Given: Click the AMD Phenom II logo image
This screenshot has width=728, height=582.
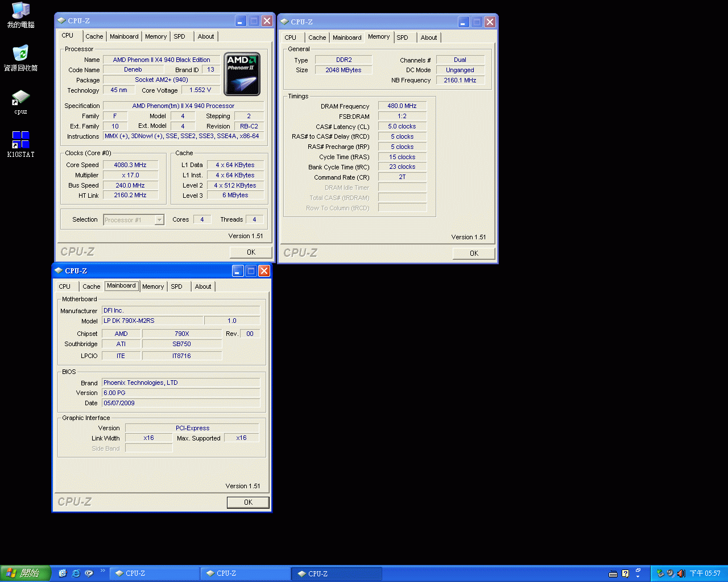Looking at the screenshot, I should 242,74.
